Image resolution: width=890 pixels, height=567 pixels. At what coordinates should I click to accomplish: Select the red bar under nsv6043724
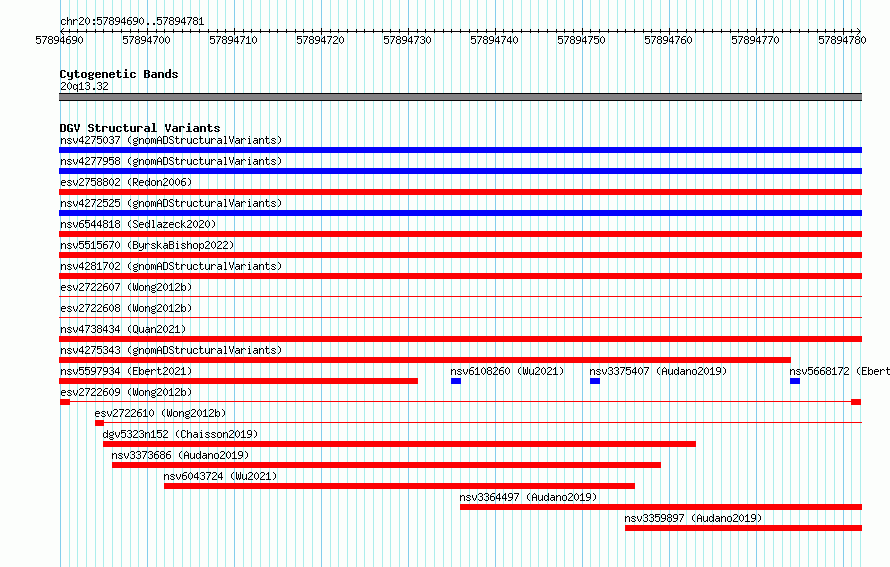[x=400, y=486]
